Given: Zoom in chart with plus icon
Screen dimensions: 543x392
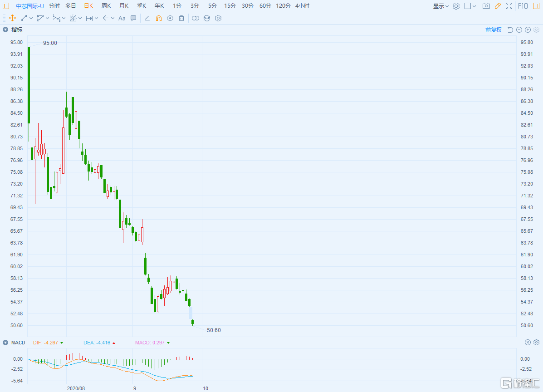Looking at the screenshot, I should click(528, 30).
